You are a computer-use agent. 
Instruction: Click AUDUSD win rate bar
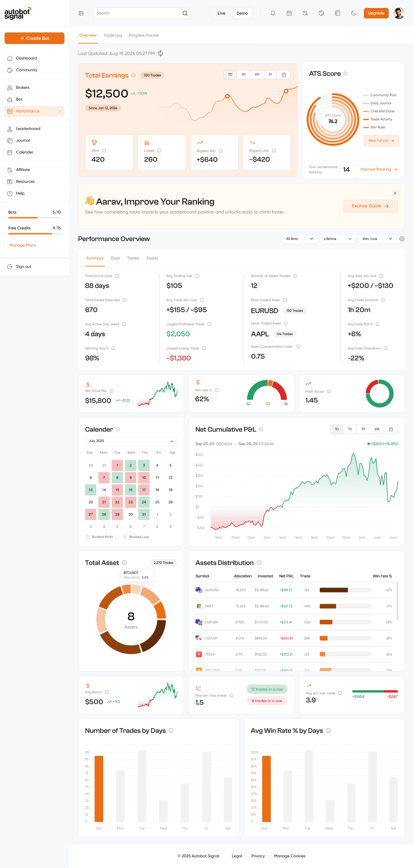point(345,590)
